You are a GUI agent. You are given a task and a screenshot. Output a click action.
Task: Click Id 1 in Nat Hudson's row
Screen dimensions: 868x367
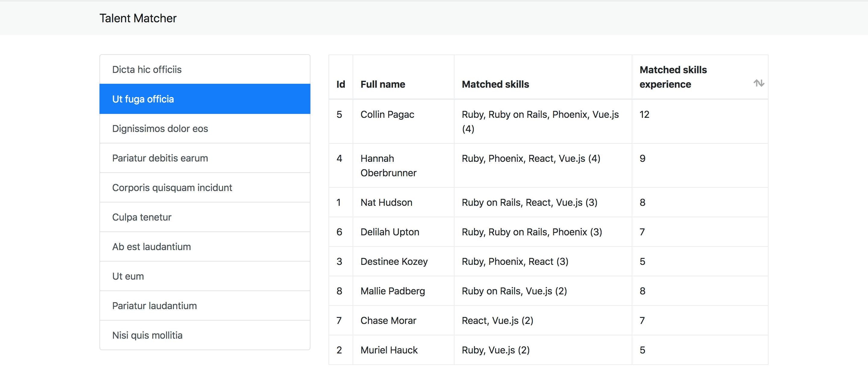pos(339,202)
